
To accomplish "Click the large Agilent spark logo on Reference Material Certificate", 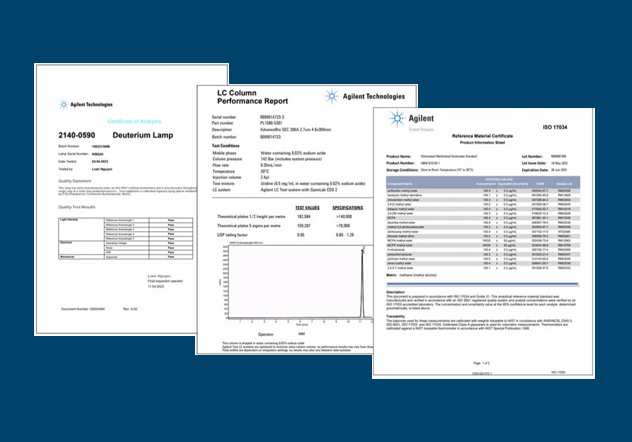I will [x=397, y=118].
